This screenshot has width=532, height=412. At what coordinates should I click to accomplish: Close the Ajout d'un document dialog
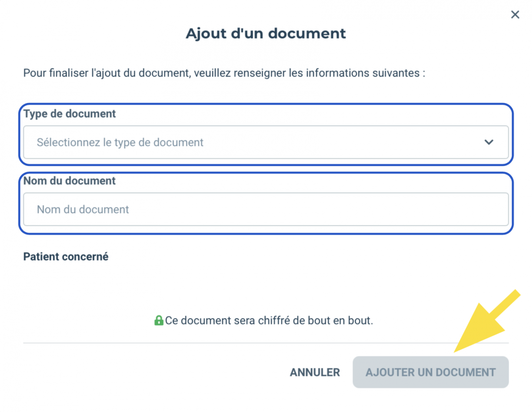point(515,15)
